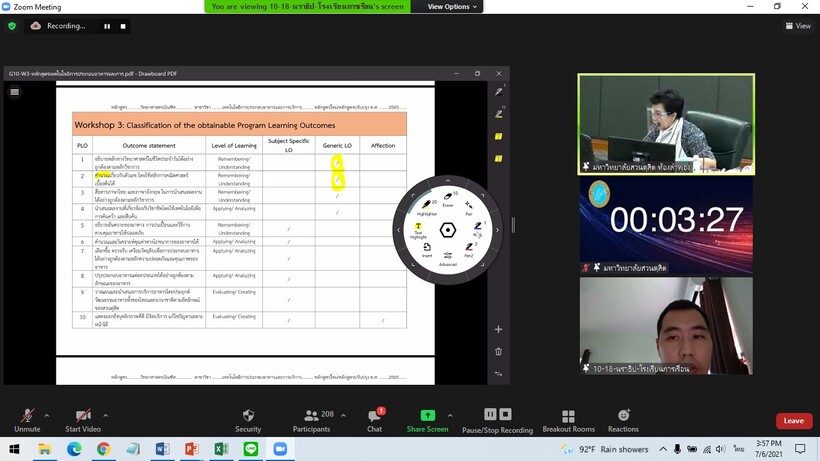Open the Windows Start menu
The height and width of the screenshot is (461, 820).
click(14, 449)
